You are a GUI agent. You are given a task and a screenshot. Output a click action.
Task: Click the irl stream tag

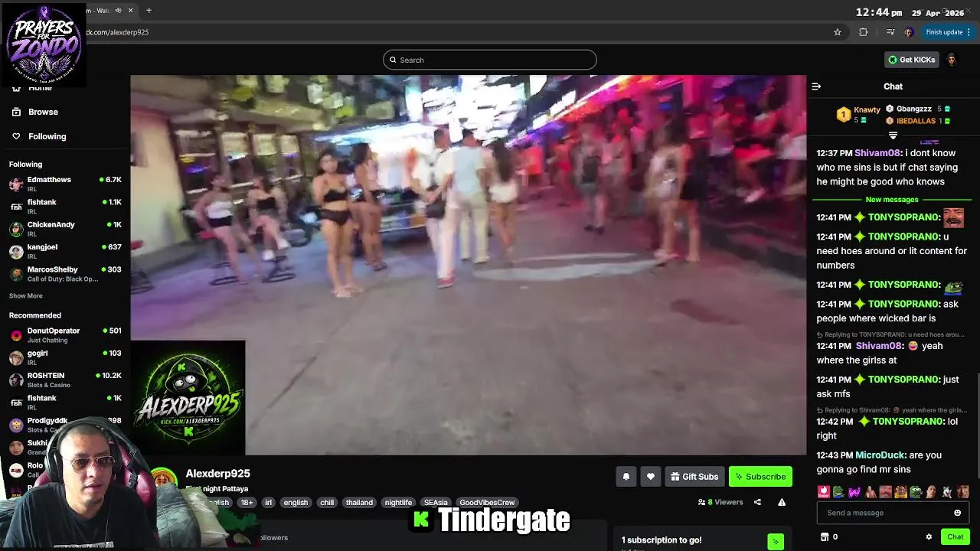pyautogui.click(x=268, y=503)
